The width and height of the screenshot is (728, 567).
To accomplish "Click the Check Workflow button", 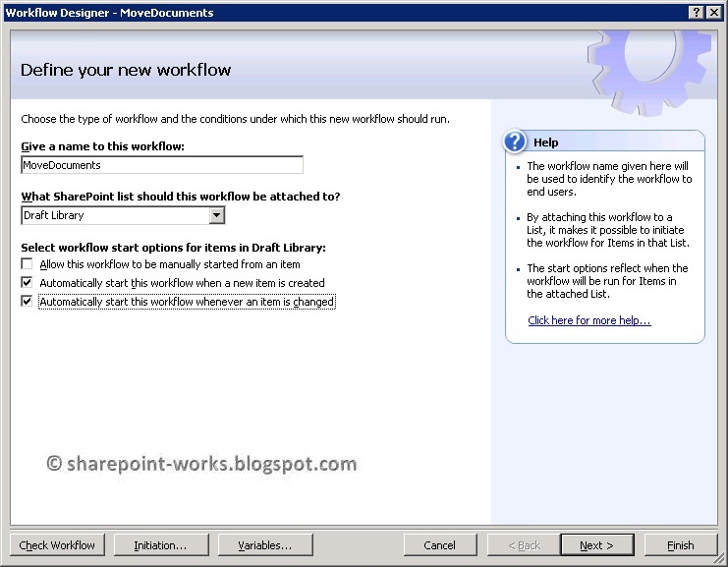I will pyautogui.click(x=57, y=544).
